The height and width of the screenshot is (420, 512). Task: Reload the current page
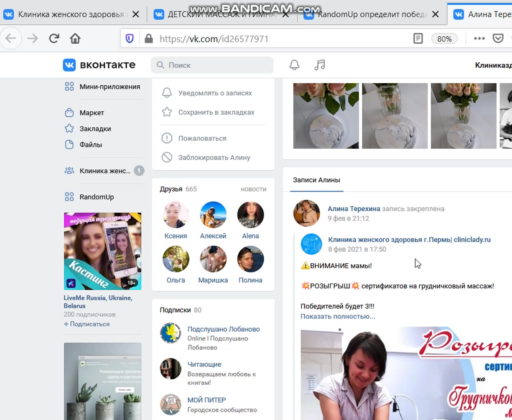point(54,38)
